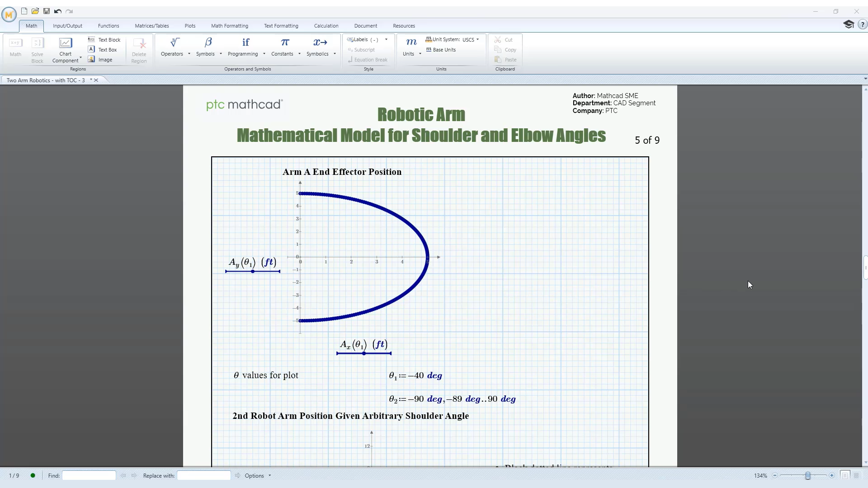Screen dimensions: 868x488
Task: Toggle draft view mode in status bar
Action: tap(856, 475)
